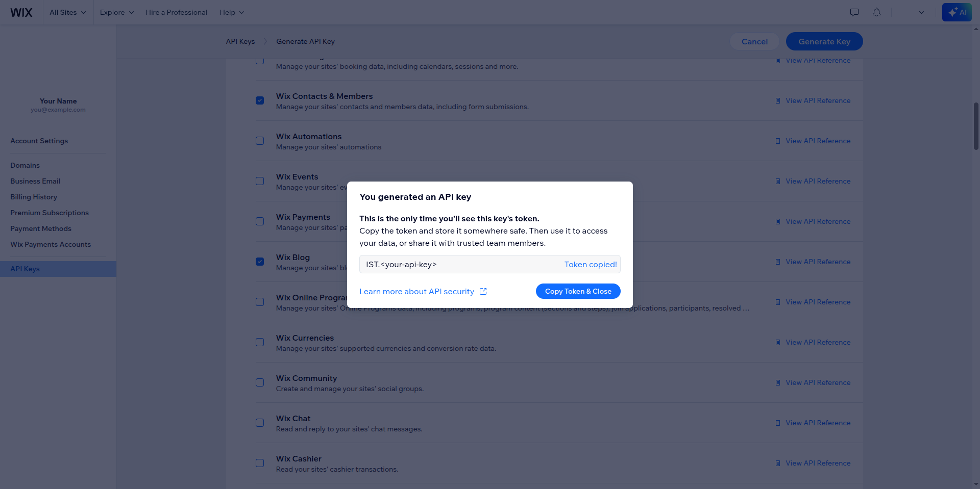Open the notifications bell
The height and width of the screenshot is (489, 980).
coord(876,12)
